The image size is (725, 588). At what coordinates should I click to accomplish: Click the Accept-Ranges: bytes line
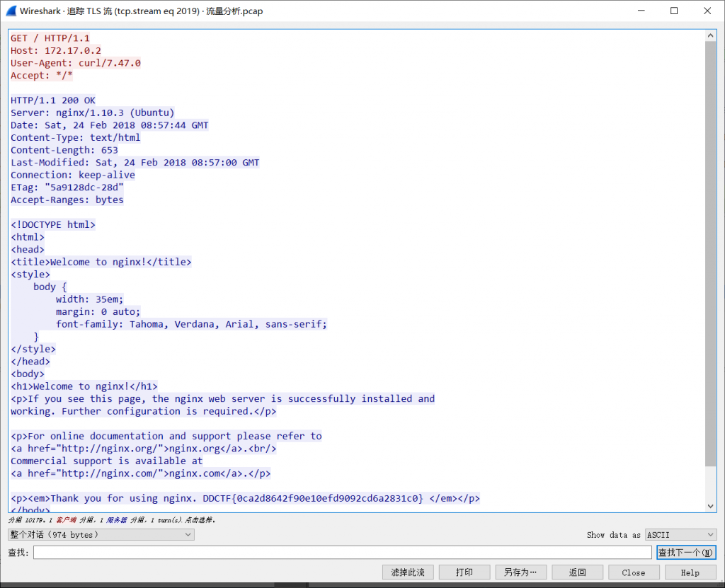pyautogui.click(x=67, y=200)
